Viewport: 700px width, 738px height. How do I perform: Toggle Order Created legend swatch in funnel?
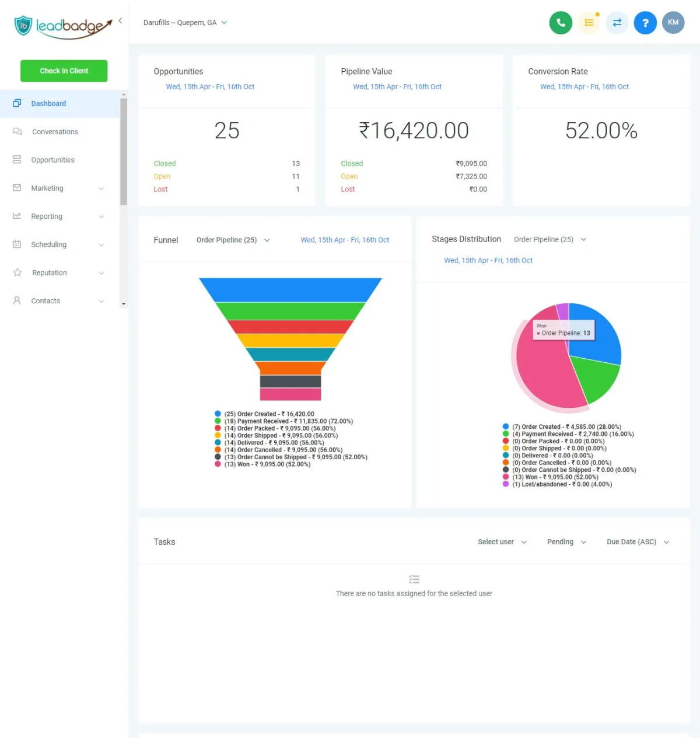point(218,414)
